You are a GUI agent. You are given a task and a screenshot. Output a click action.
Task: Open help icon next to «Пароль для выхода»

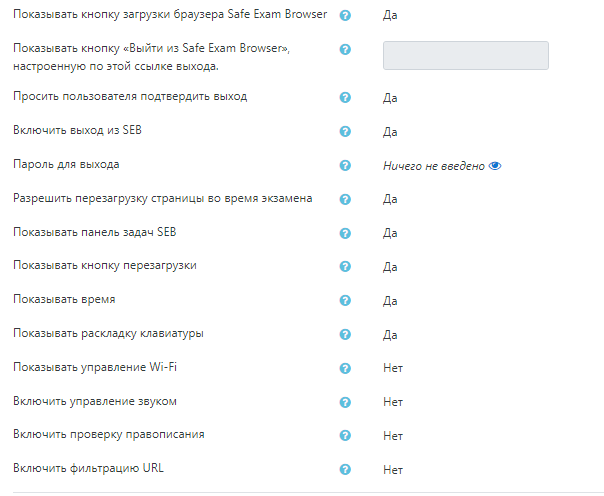[x=345, y=166]
